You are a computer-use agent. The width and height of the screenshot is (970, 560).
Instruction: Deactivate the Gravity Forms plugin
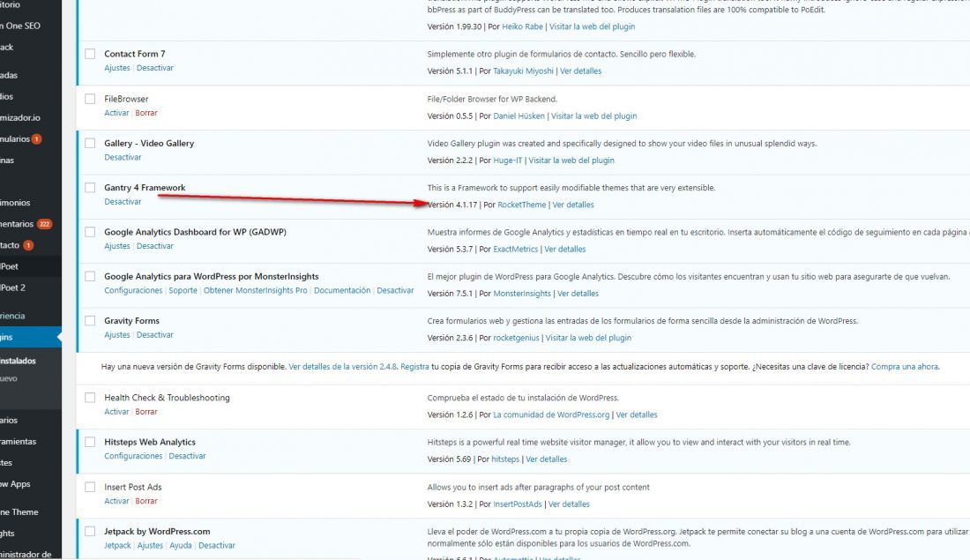point(154,335)
